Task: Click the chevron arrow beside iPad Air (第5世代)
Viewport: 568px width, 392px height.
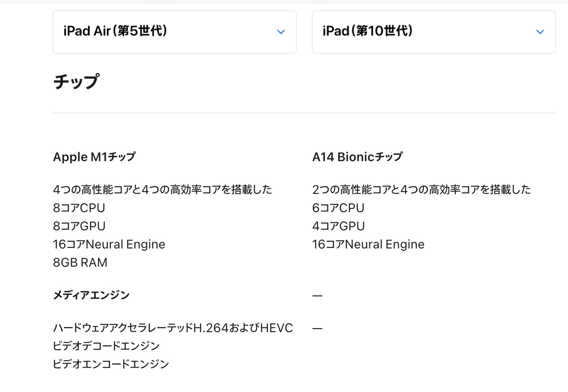Action: [281, 32]
